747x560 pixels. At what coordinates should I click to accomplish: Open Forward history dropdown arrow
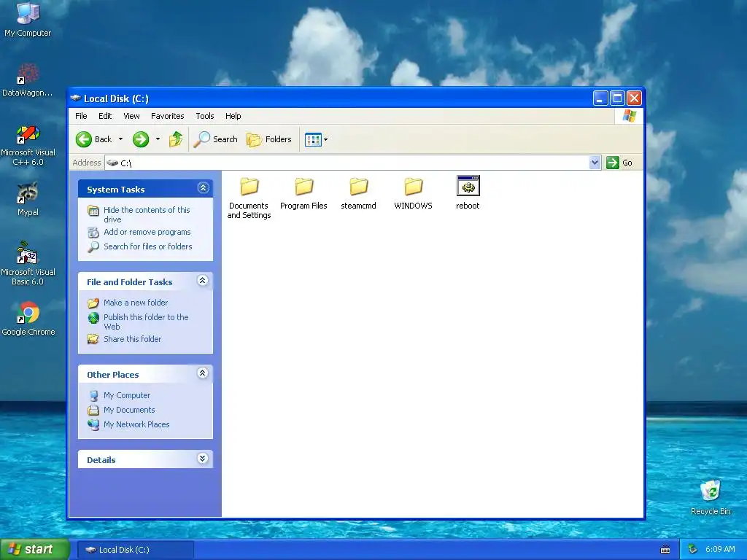158,139
